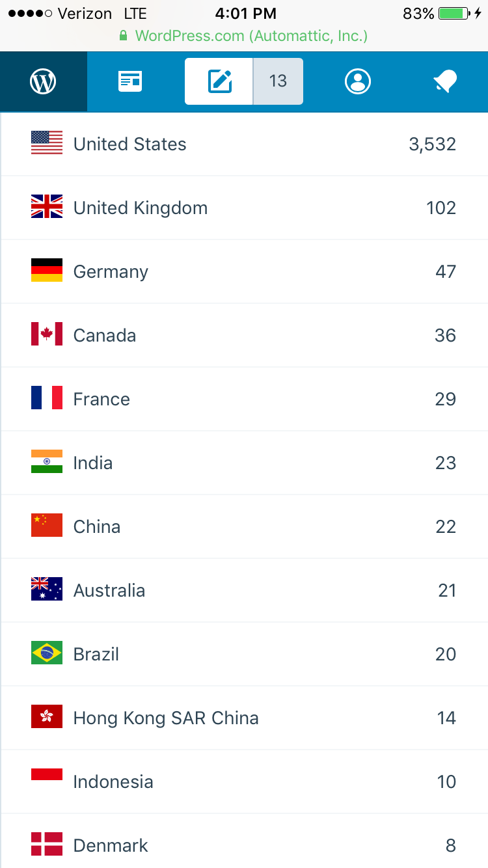Select the France country name
Screen dimensions: 488x868
point(102,399)
